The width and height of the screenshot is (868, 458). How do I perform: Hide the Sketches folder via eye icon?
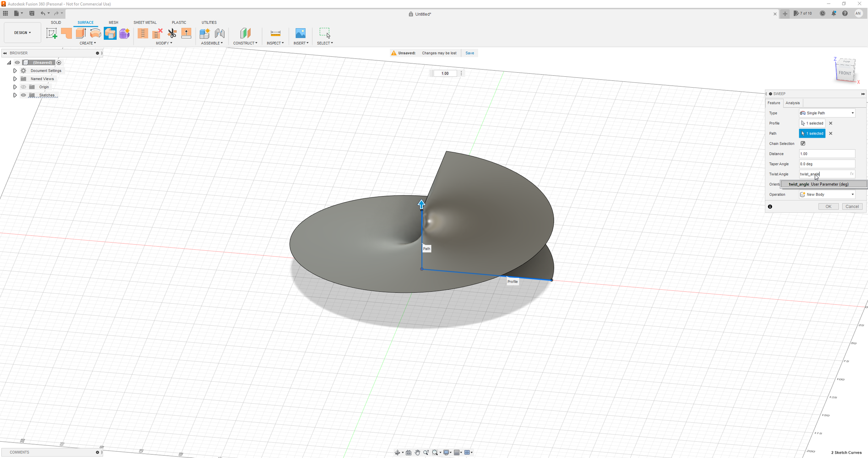coord(24,95)
